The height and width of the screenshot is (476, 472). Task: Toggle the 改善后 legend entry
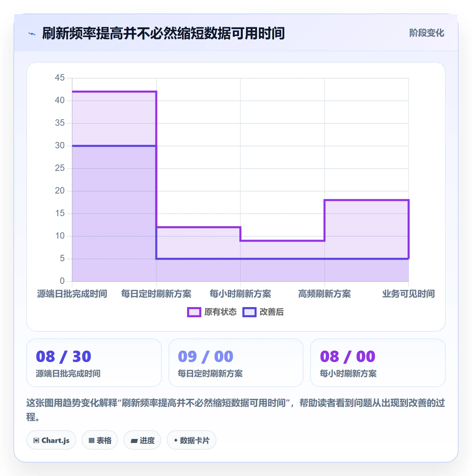263,312
